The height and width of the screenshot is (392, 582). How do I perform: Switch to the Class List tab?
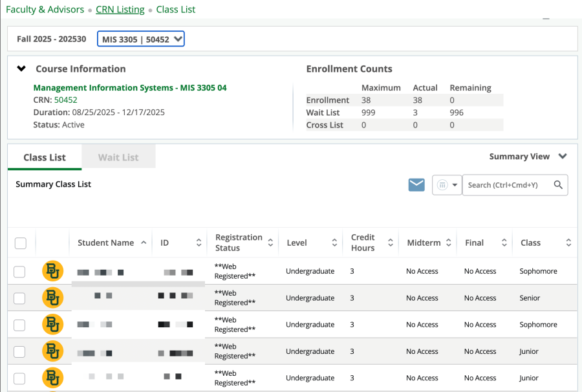[45, 157]
